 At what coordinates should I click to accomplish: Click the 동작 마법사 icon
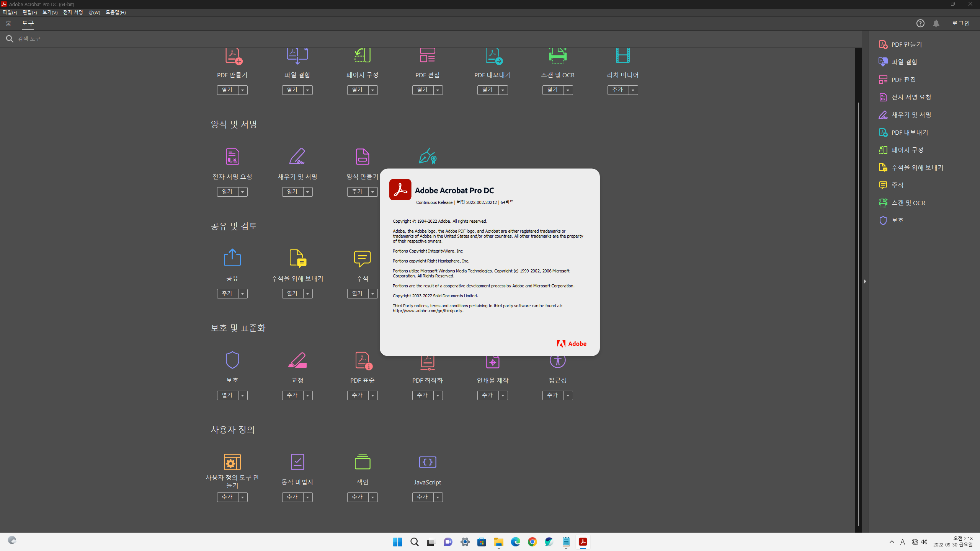pos(297,462)
